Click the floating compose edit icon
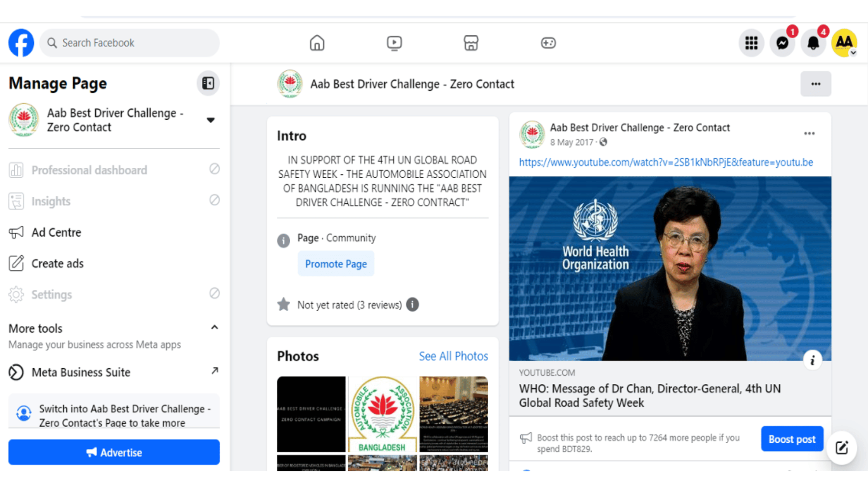Screen dimensions: 868x488 point(841,448)
